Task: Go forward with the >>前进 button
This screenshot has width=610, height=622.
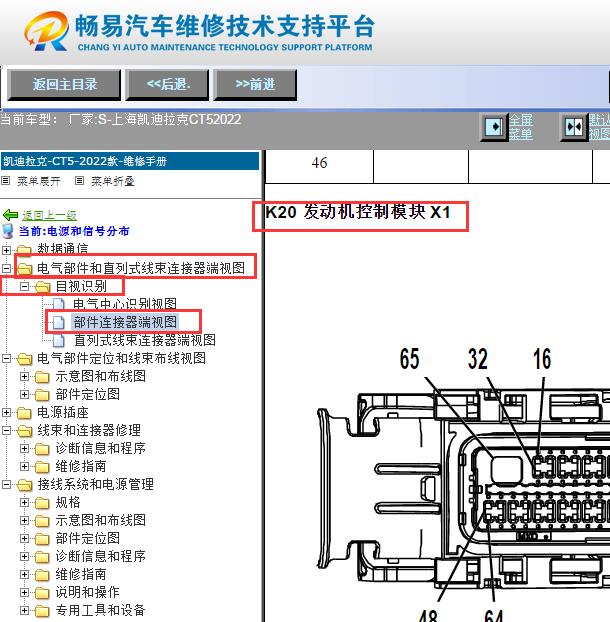Action: coord(255,84)
